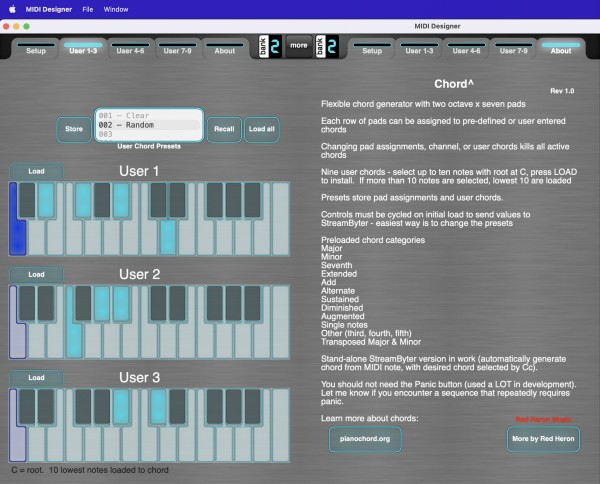Viewport: 600px width, 484px height.
Task: Click the 'User Chord Presets' label
Action: coord(149,146)
